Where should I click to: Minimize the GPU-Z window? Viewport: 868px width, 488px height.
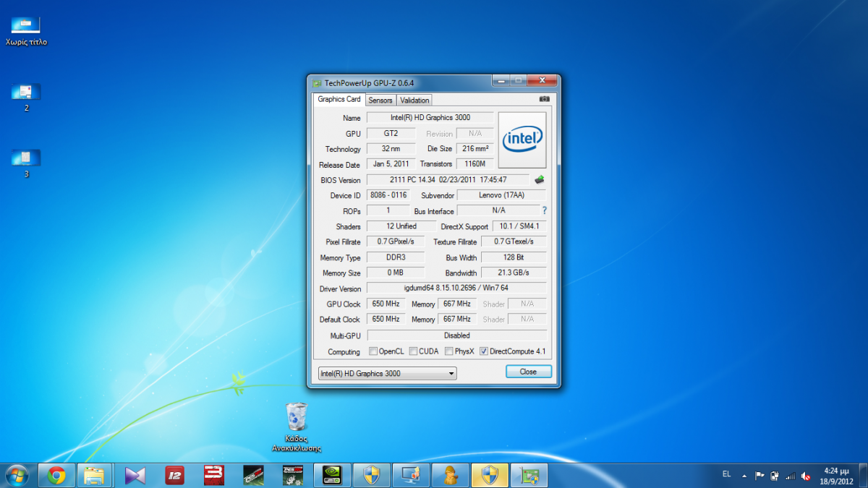tap(501, 80)
